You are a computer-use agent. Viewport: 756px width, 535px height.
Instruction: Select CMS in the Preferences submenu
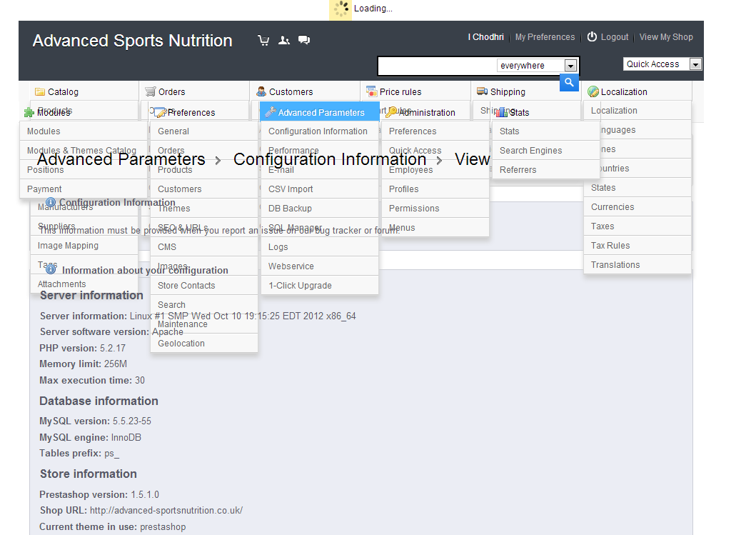(x=204, y=247)
